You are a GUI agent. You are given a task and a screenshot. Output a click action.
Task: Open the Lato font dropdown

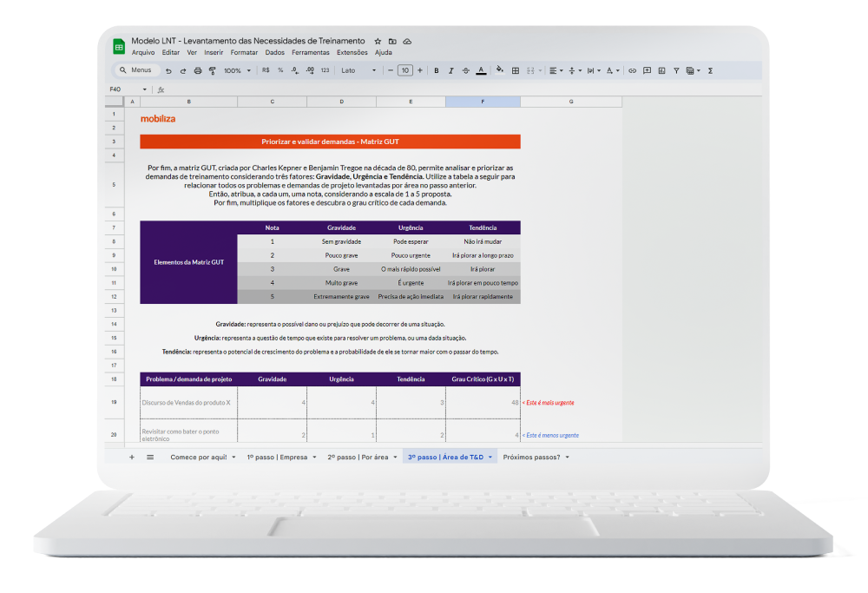tap(358, 70)
